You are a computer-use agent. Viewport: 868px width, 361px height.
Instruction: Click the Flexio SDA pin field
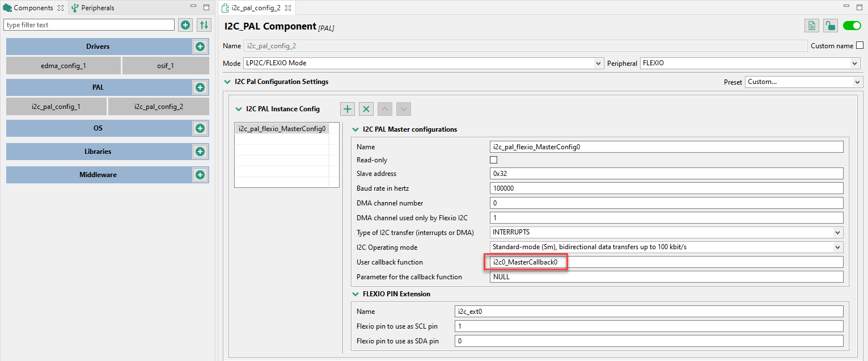click(650, 341)
